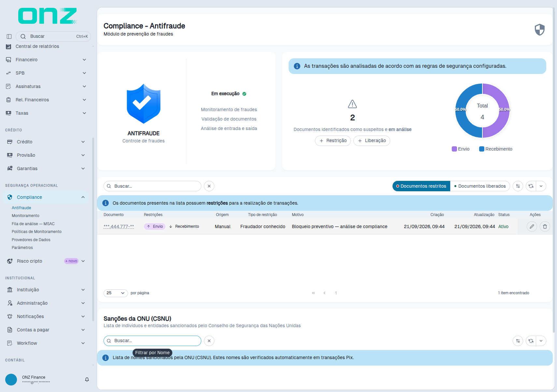Open Parâmetros submenu item
557x392 pixels.
tap(22, 248)
